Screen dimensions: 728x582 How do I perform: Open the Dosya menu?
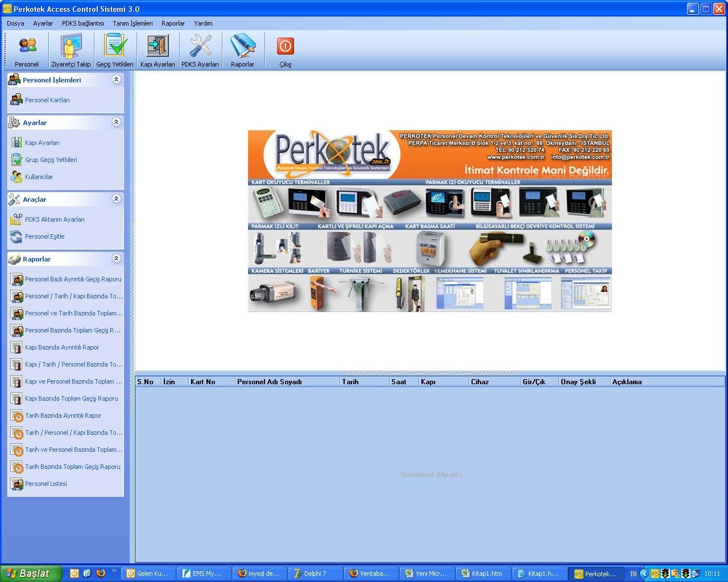[x=15, y=23]
